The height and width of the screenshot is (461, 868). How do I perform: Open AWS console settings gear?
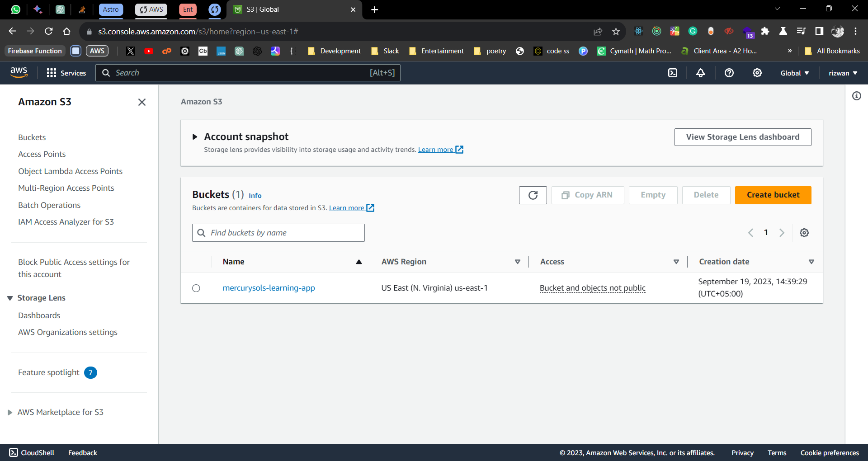point(757,73)
